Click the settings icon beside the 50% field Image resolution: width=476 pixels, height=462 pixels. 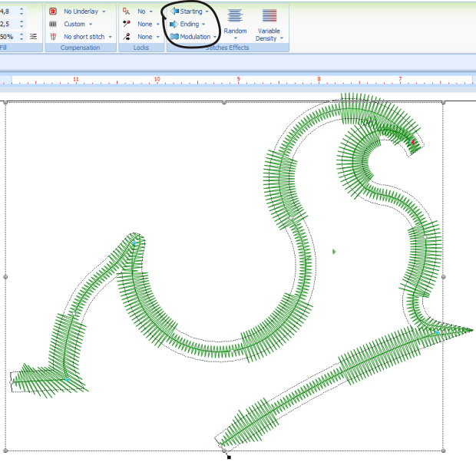[33, 37]
